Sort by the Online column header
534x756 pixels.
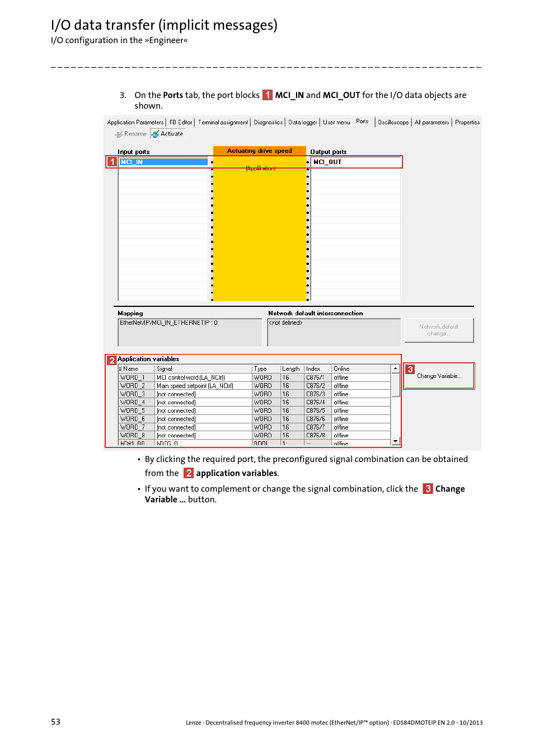tap(361, 369)
